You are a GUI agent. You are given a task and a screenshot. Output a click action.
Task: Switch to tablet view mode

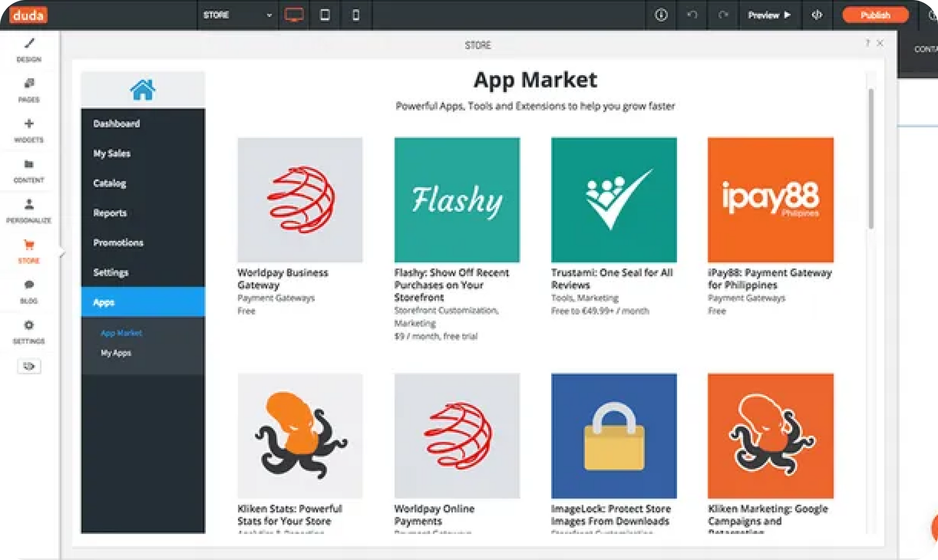[x=325, y=15]
